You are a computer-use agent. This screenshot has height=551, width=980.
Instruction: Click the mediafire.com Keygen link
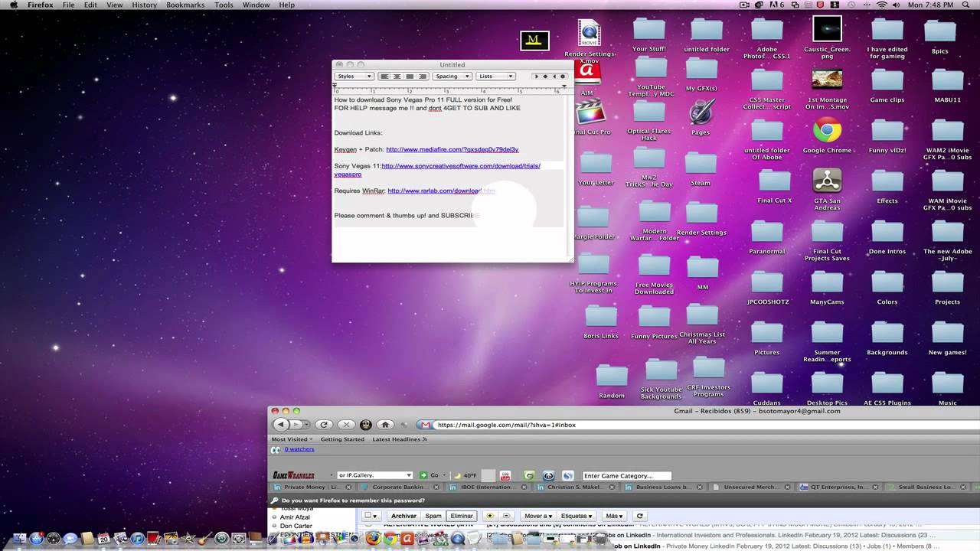(452, 149)
